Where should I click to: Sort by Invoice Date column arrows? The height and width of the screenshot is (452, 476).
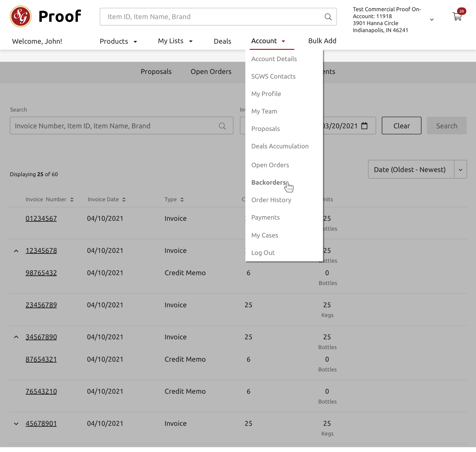(x=124, y=200)
